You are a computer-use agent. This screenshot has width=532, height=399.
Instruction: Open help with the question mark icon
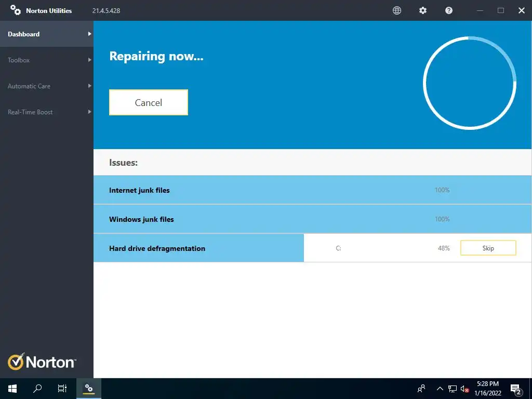pyautogui.click(x=449, y=10)
